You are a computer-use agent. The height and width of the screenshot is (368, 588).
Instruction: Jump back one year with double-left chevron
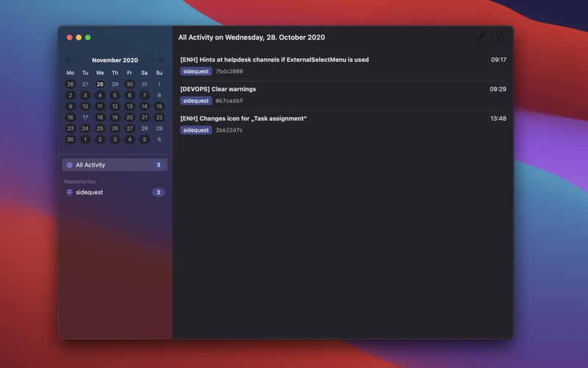[x=68, y=60]
